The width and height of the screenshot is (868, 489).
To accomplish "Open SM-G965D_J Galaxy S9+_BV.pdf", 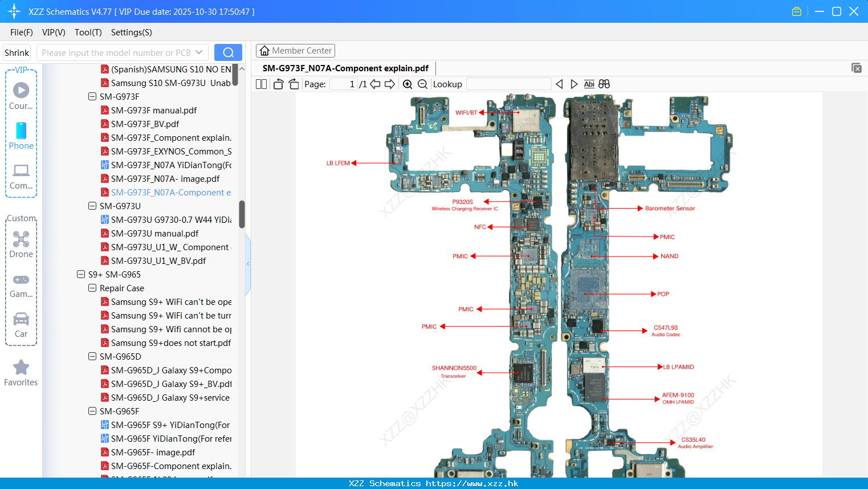I will pos(171,384).
